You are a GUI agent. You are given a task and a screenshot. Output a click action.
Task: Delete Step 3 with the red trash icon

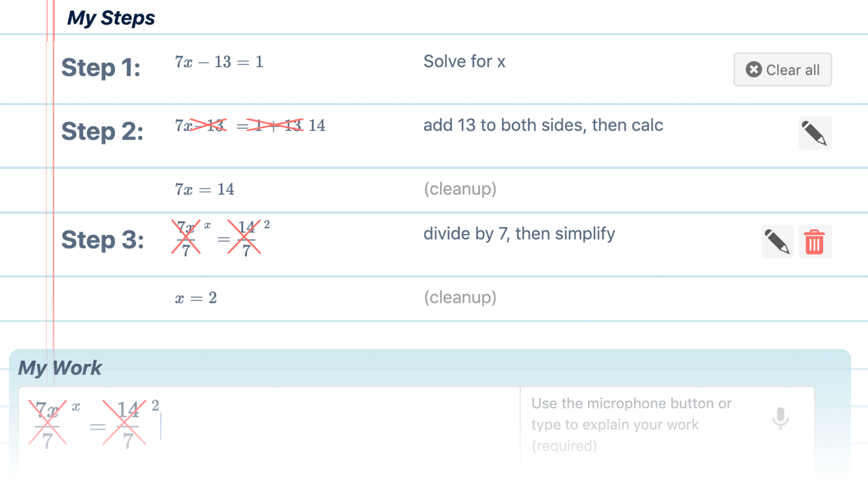tap(814, 242)
